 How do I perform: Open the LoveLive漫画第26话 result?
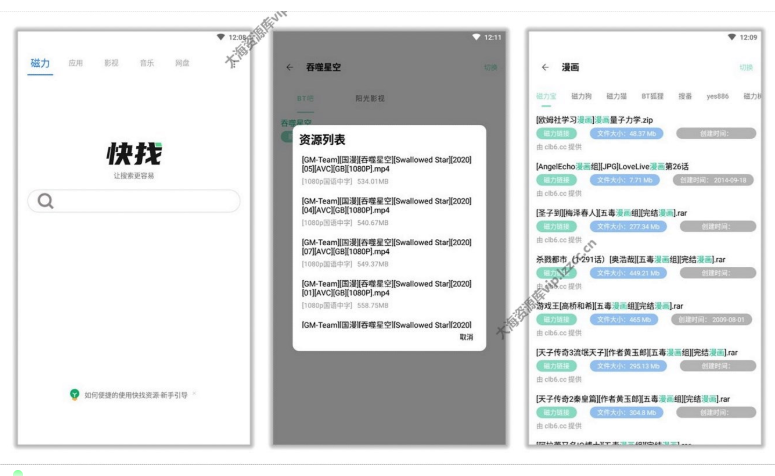click(x=612, y=166)
